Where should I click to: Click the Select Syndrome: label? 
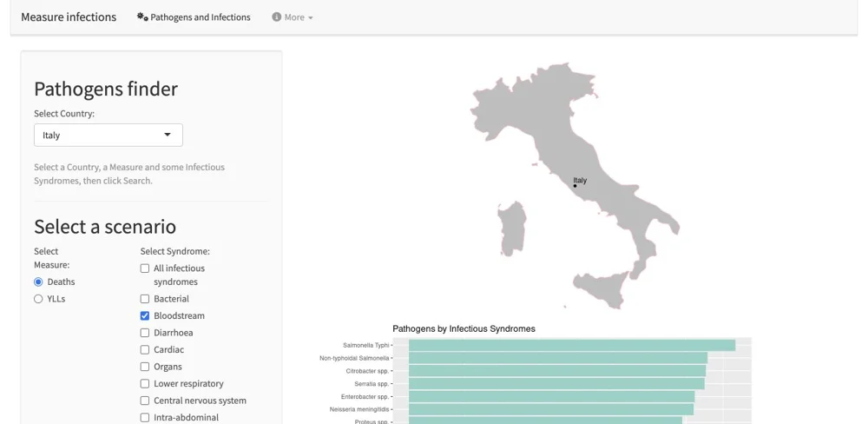pos(175,251)
